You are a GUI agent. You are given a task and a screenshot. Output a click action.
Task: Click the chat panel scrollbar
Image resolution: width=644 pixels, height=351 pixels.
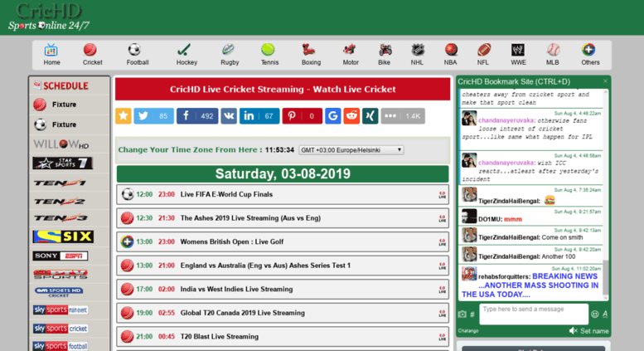click(x=605, y=277)
